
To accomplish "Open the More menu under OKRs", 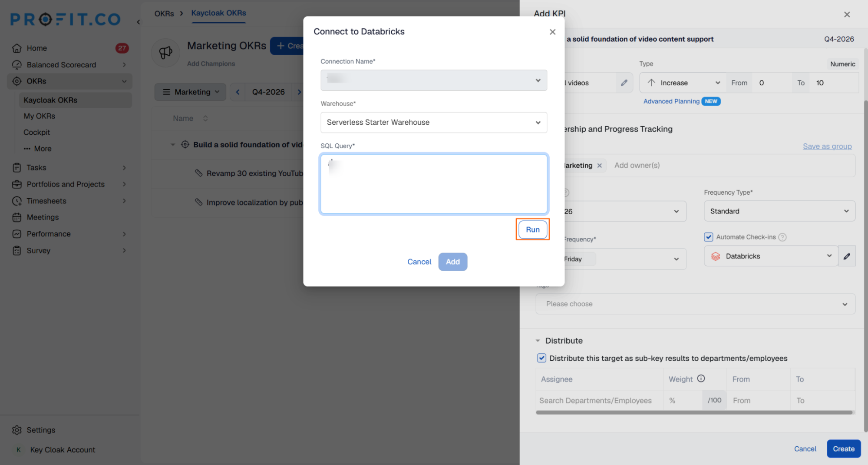I will tap(38, 149).
